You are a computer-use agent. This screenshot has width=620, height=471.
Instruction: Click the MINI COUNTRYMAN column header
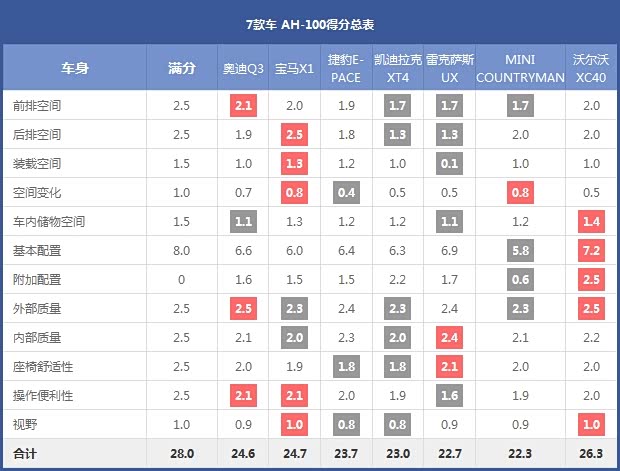click(520, 68)
